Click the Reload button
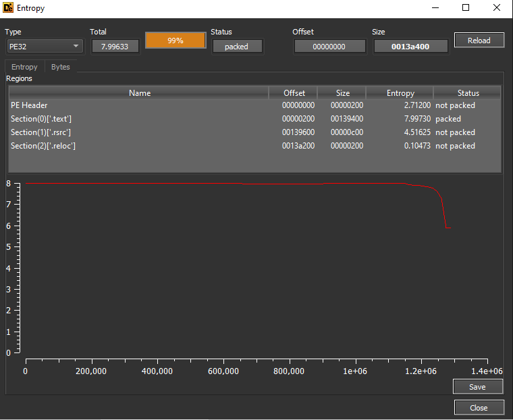 click(x=479, y=41)
